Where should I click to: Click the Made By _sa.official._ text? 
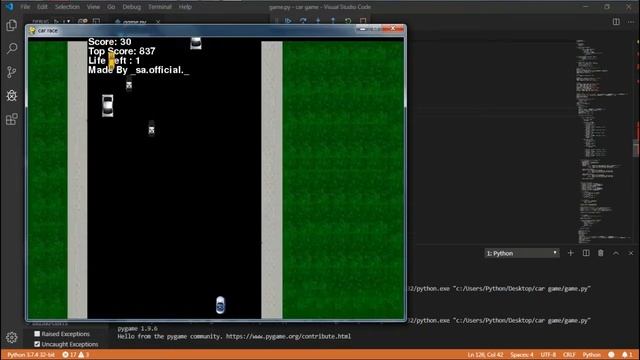pos(139,70)
